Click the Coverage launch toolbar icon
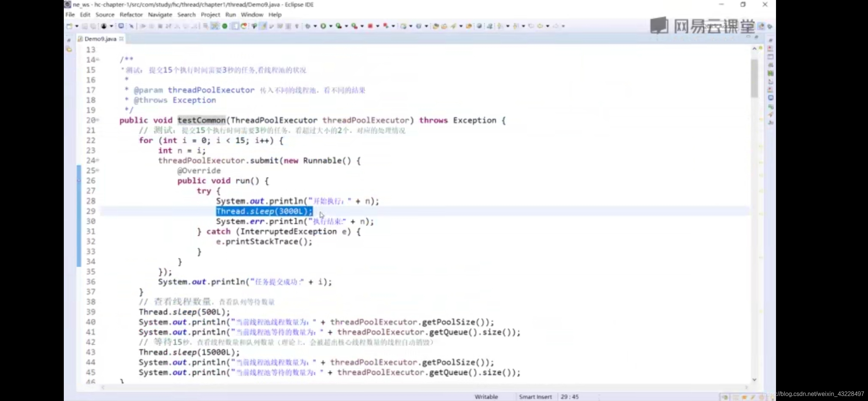Viewport: 868px width, 401px height. click(339, 26)
